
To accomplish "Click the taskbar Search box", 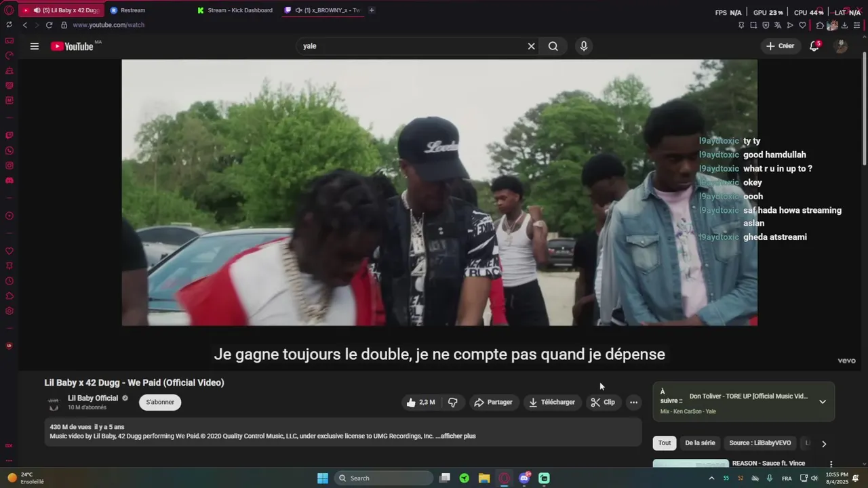I will pos(384,478).
